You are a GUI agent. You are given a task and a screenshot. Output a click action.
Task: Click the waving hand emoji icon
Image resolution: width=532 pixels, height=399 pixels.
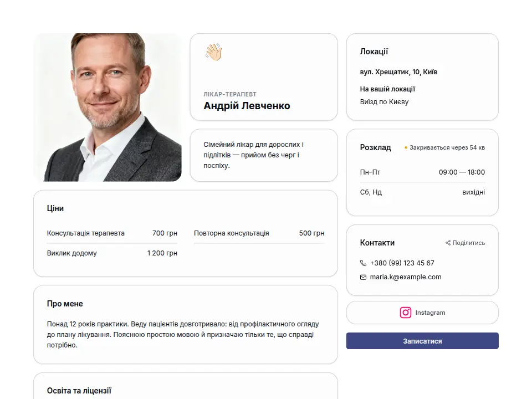(213, 52)
